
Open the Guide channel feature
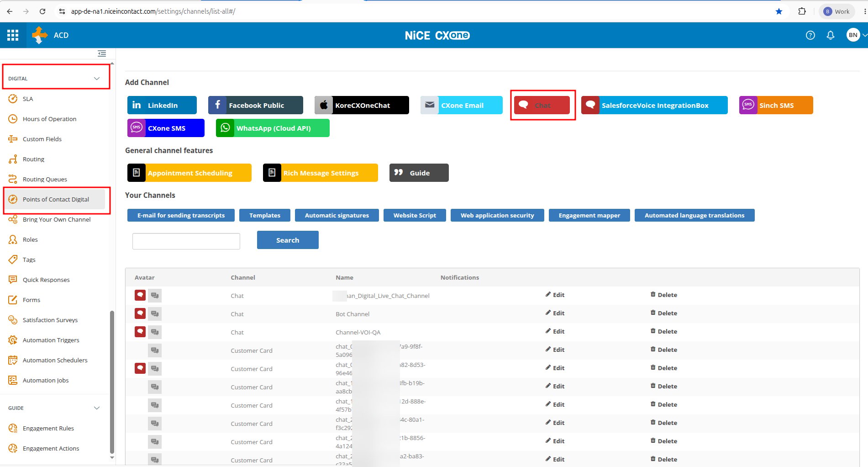(419, 173)
